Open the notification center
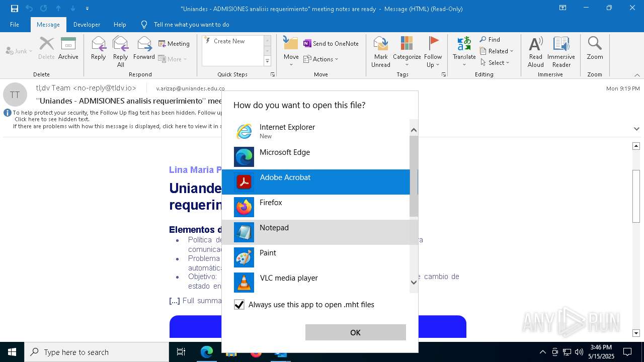644x362 pixels. pos(627,352)
